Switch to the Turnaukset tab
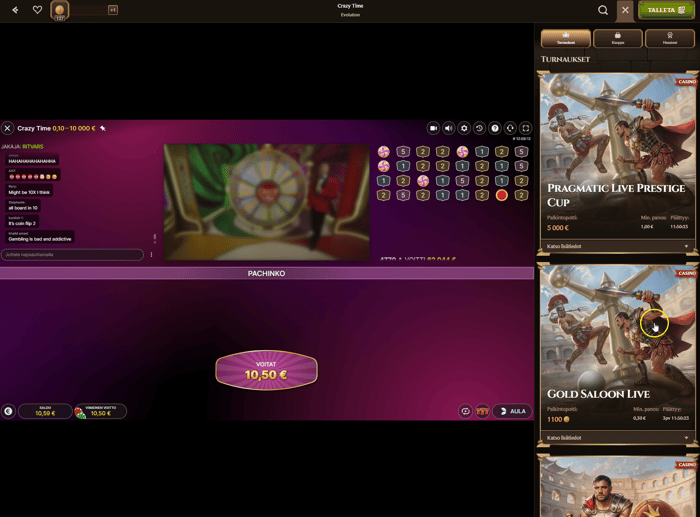Screen dimensions: 700x517 566,38
